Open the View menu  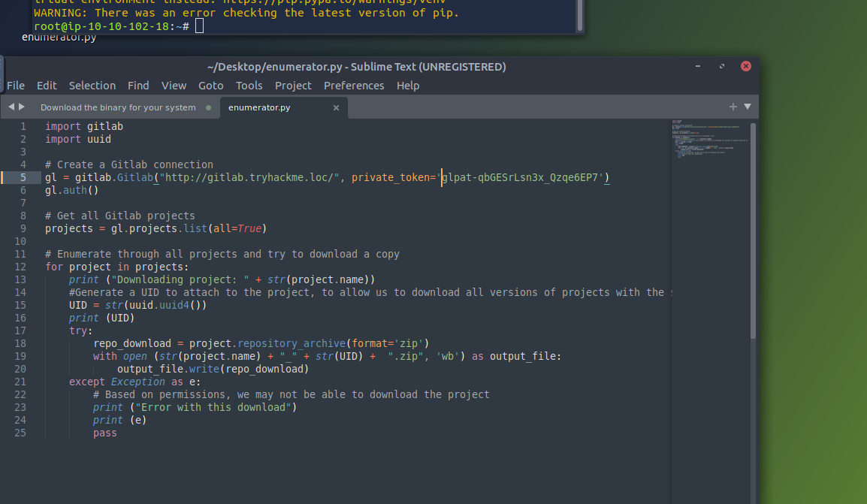point(174,86)
